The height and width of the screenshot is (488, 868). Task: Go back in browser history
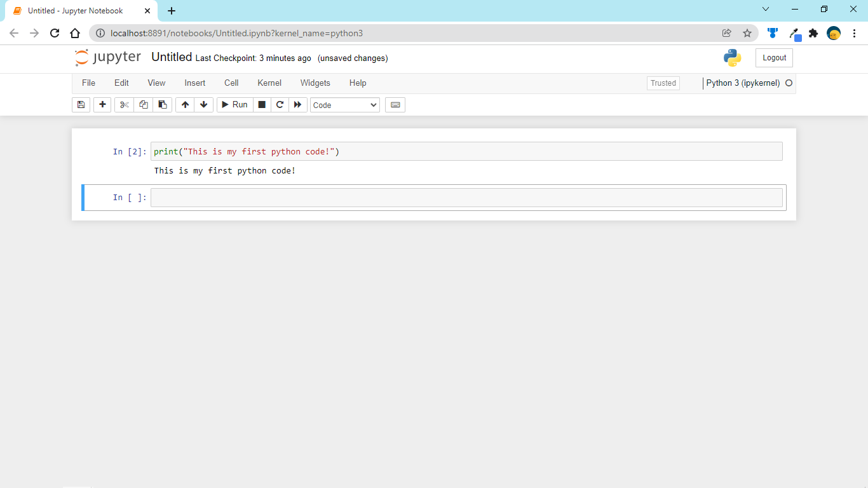[x=14, y=33]
